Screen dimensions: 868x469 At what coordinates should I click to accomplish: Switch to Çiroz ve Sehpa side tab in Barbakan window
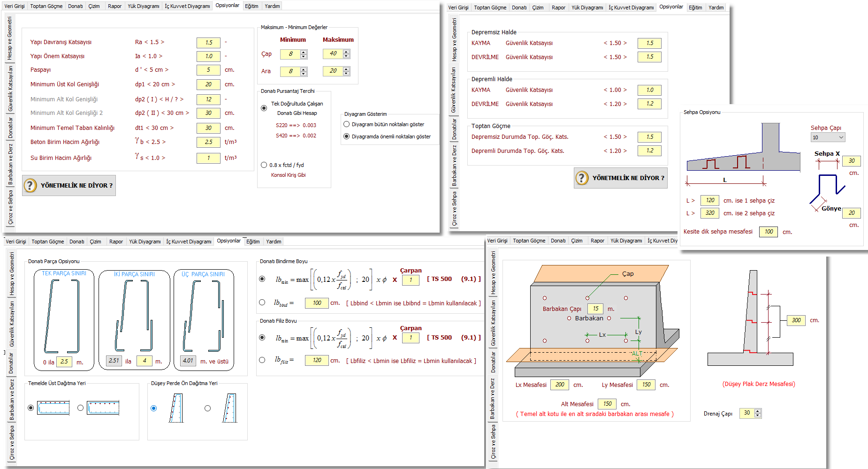click(493, 442)
